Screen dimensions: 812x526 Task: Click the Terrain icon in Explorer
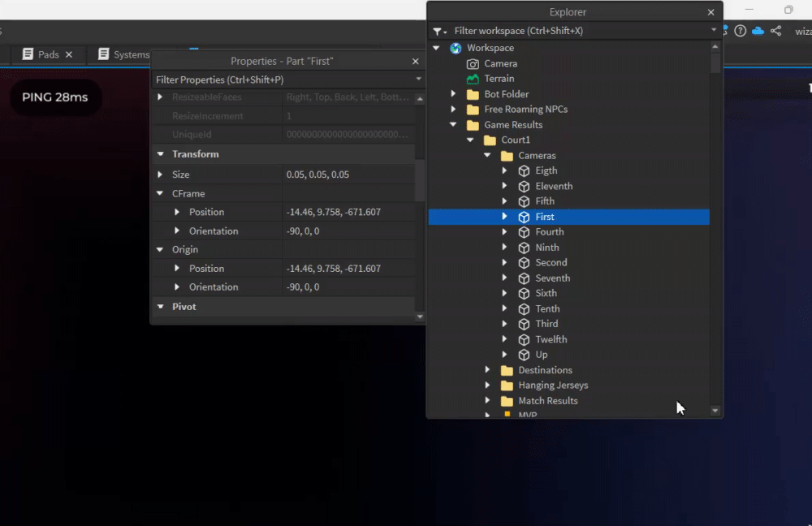pyautogui.click(x=473, y=79)
